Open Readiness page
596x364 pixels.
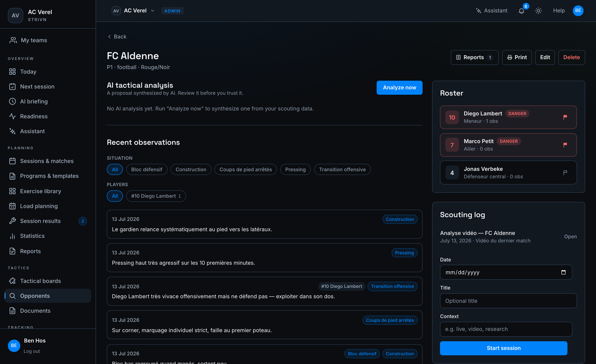tap(48, 116)
